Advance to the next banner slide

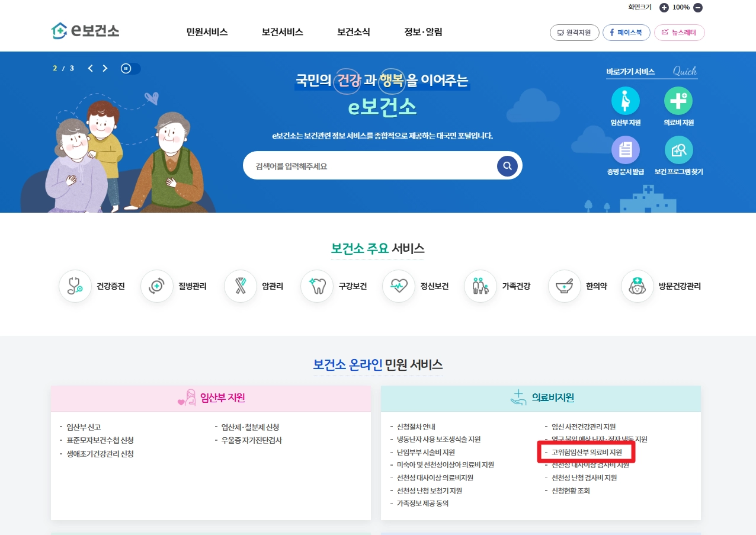pyautogui.click(x=105, y=68)
